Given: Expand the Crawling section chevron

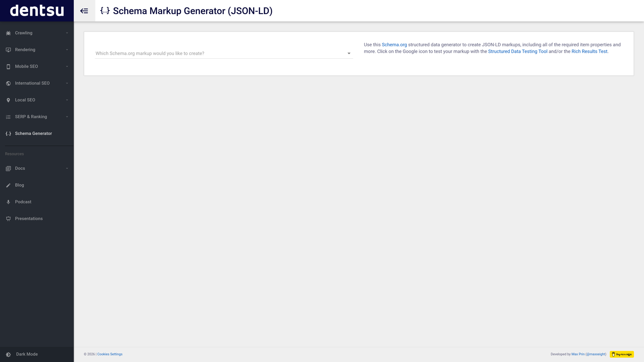Looking at the screenshot, I should [x=66, y=33].
